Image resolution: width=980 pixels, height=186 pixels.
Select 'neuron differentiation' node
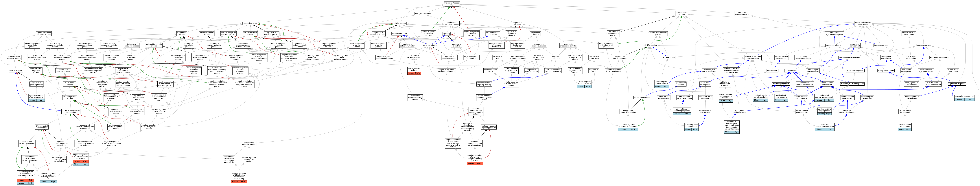642,98
